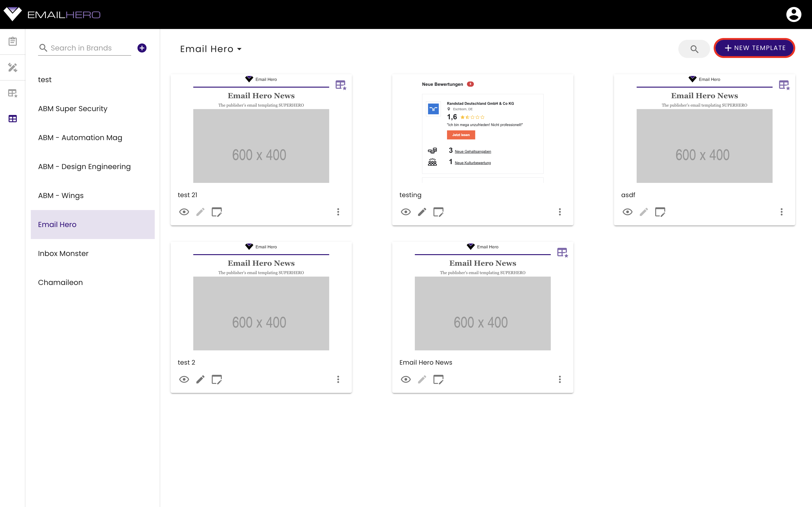Open three-dot options menu on Email Hero News
The width and height of the screenshot is (812, 507).
tap(559, 380)
